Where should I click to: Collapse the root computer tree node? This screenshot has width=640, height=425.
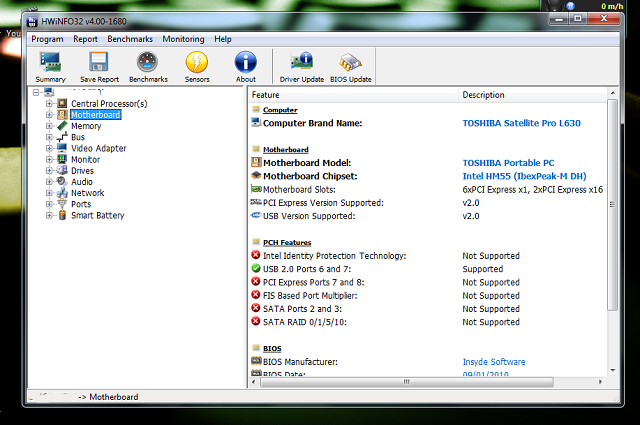[36, 92]
